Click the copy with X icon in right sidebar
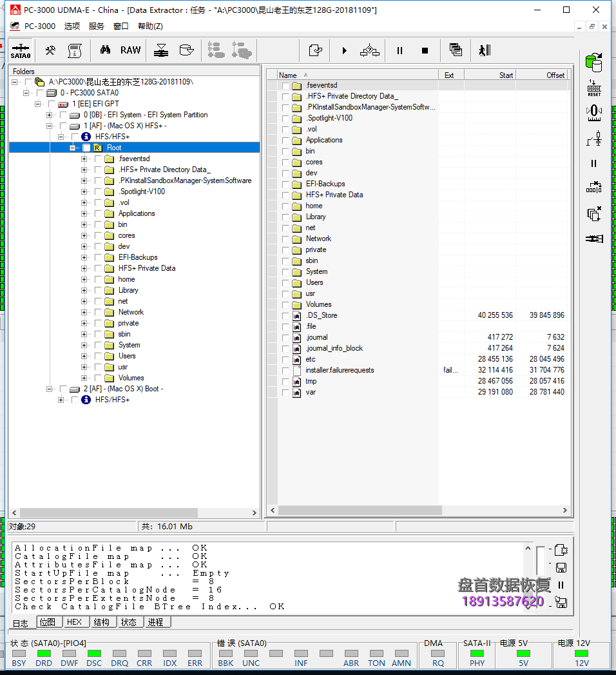Screen dimensions: 616x675 click(594, 213)
